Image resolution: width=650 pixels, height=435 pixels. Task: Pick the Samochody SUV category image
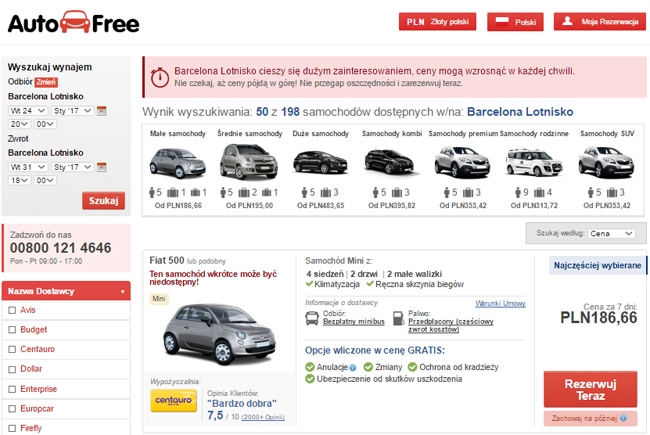point(606,162)
